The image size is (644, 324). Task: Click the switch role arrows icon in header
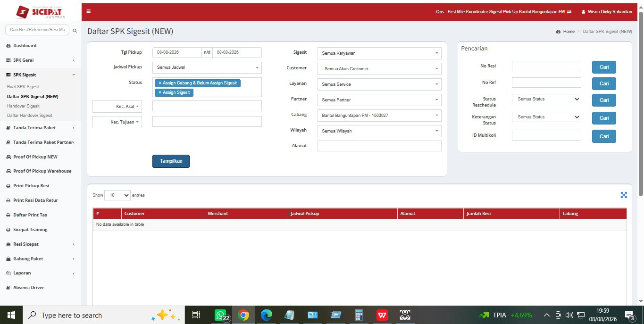pos(569,12)
